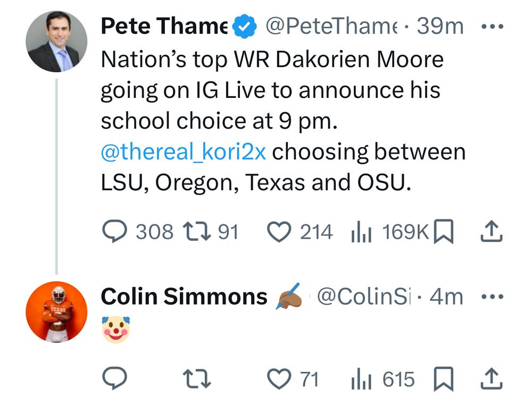Open Colin Simmons' Texas avatar

56,312
